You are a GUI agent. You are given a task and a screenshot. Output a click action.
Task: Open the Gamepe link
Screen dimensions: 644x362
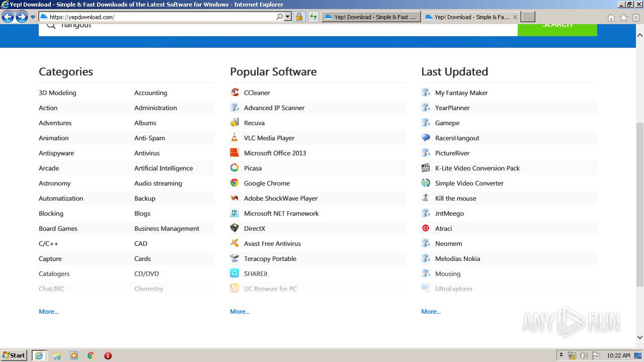(447, 123)
